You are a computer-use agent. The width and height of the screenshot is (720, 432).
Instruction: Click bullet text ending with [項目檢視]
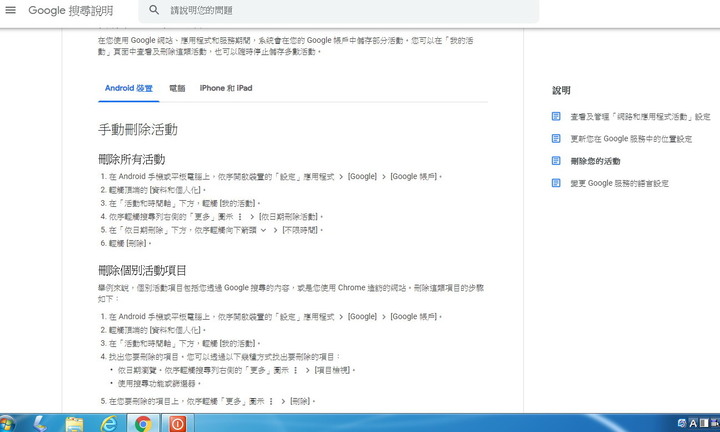tap(236, 370)
